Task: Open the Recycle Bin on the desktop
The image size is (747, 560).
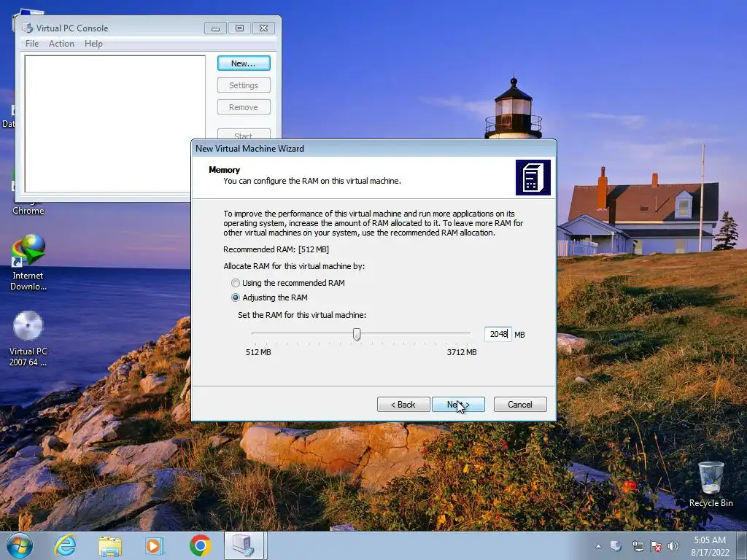Action: click(x=711, y=484)
